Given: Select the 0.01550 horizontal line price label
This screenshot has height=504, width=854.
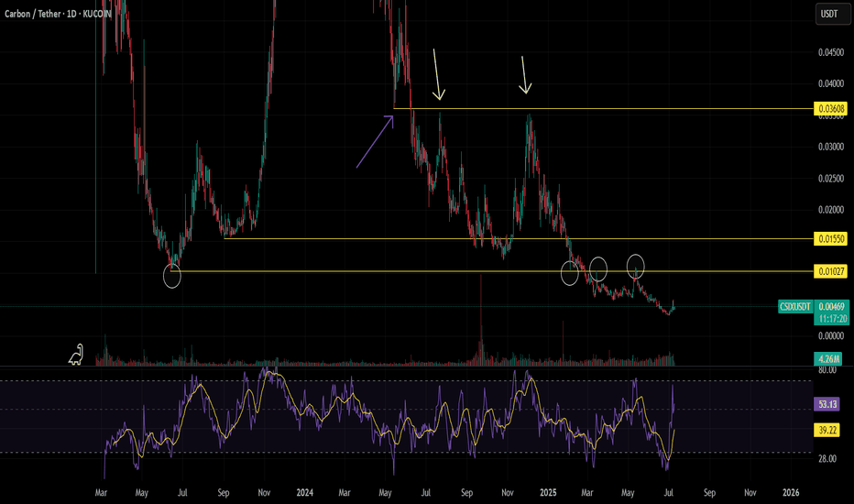Looking at the screenshot, I should coord(830,238).
